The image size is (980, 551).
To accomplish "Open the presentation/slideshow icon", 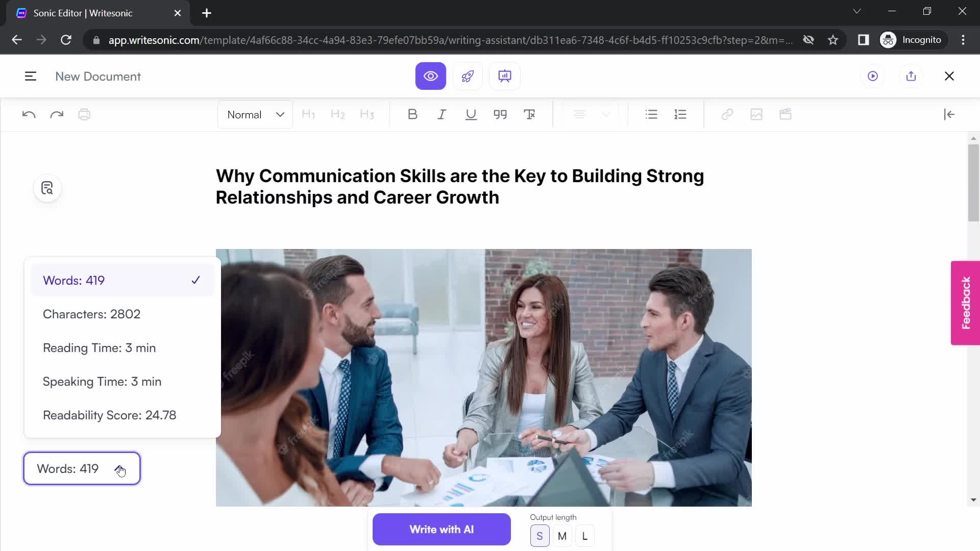I will [504, 76].
